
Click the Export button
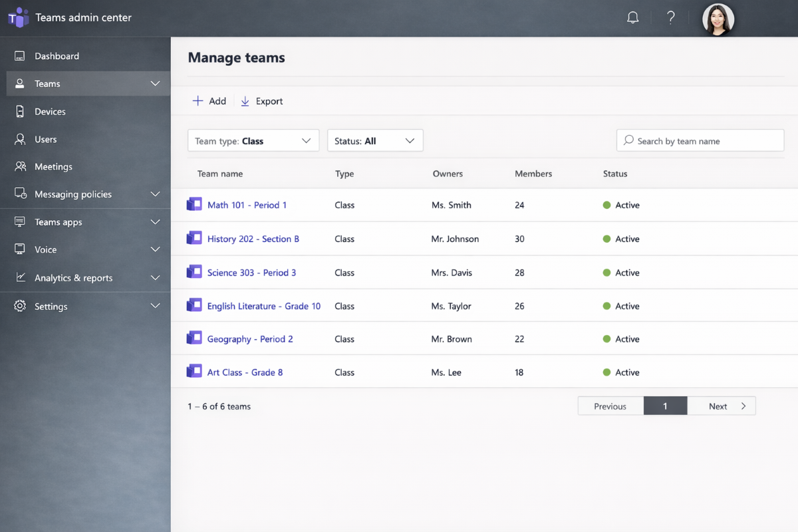click(x=261, y=101)
